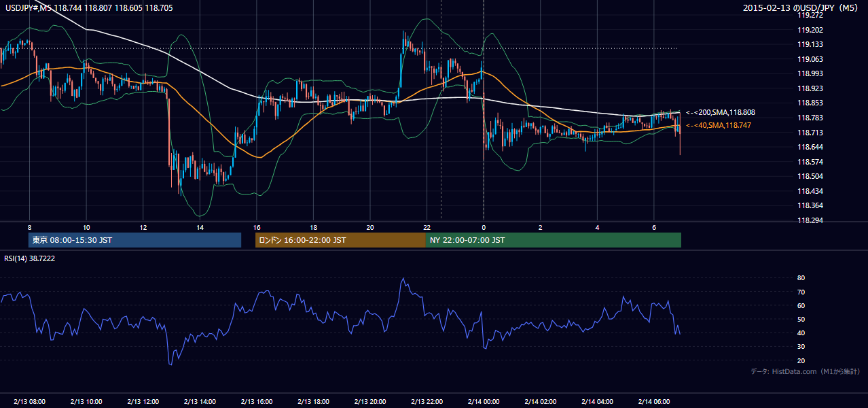Viewport: 868px width, 408px height.
Task: Click the RSI 80 level label
Action: pyautogui.click(x=801, y=278)
